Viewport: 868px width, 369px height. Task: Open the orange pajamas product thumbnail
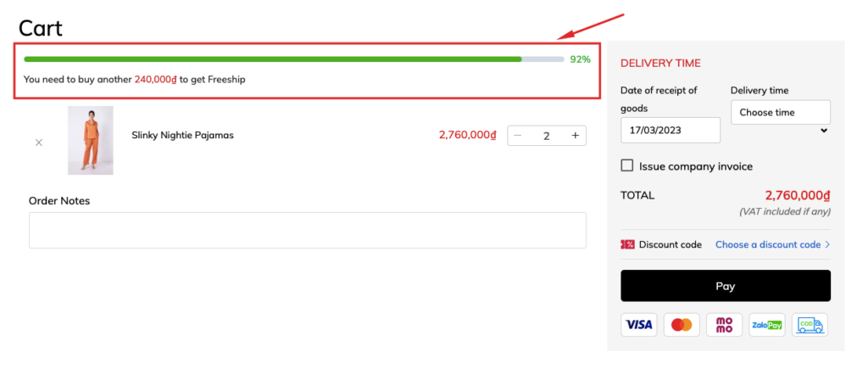91,140
